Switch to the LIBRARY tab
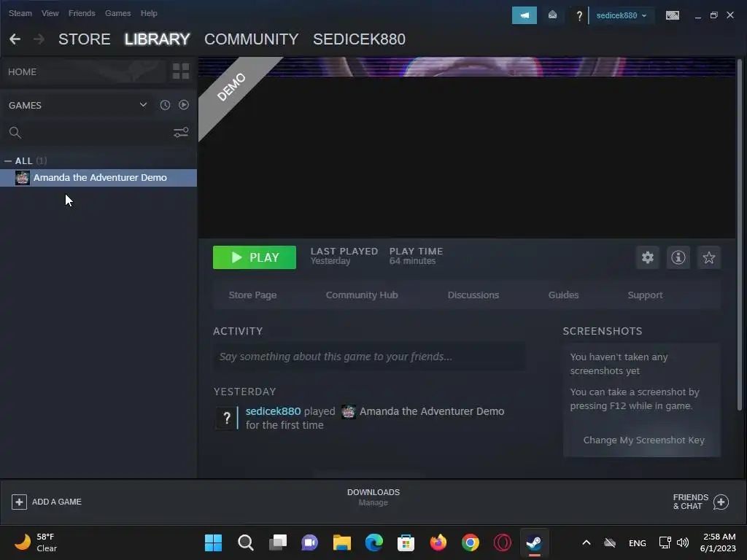 pos(158,39)
